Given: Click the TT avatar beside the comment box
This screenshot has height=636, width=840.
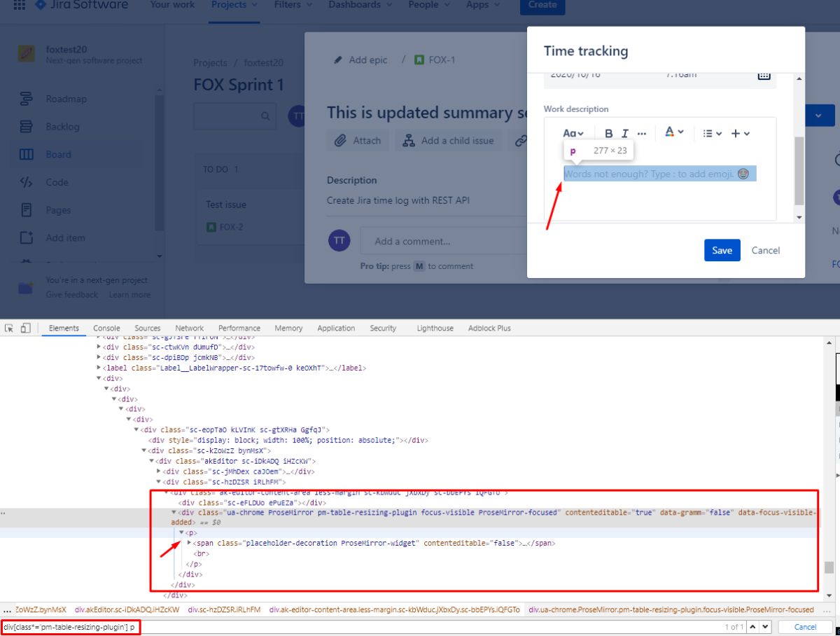Looking at the screenshot, I should pyautogui.click(x=339, y=240).
